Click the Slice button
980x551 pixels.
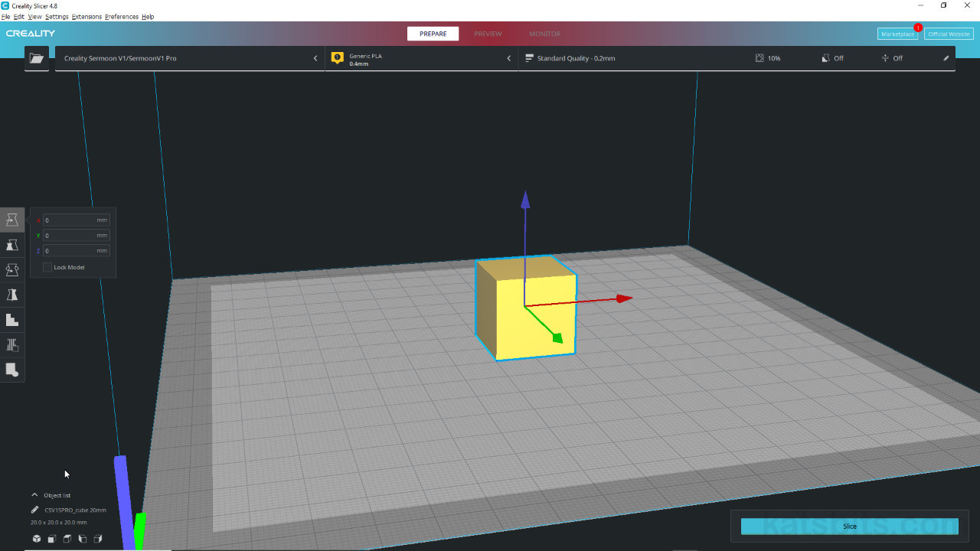tap(849, 527)
